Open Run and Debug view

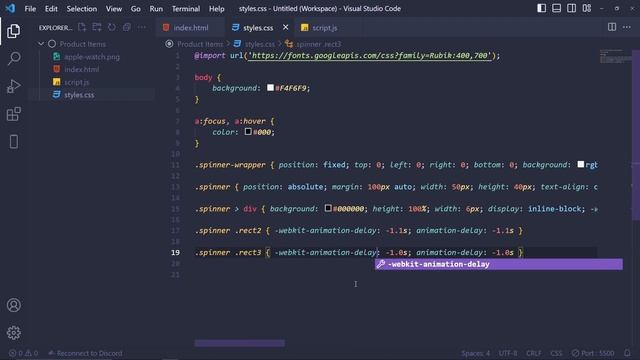13,86
